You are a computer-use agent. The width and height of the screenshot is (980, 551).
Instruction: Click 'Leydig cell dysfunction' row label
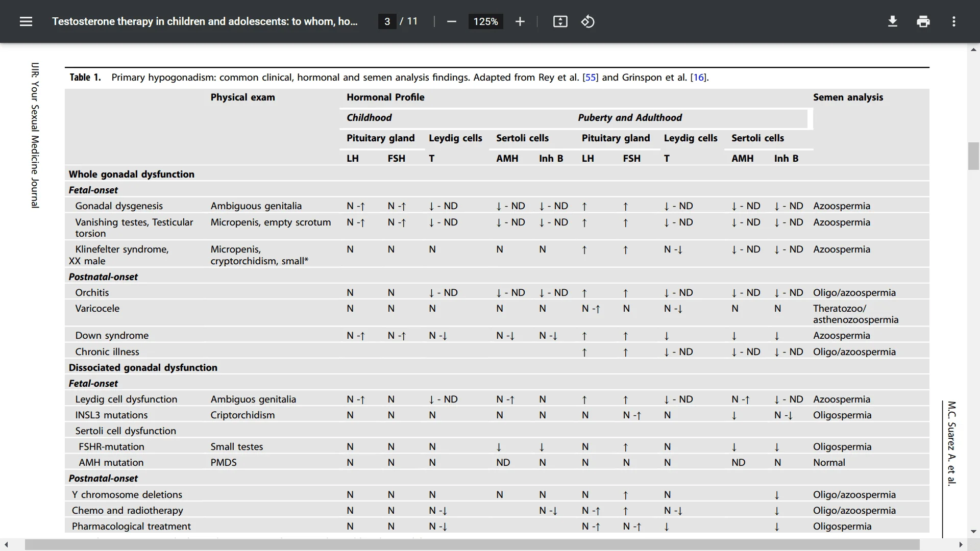tap(126, 399)
